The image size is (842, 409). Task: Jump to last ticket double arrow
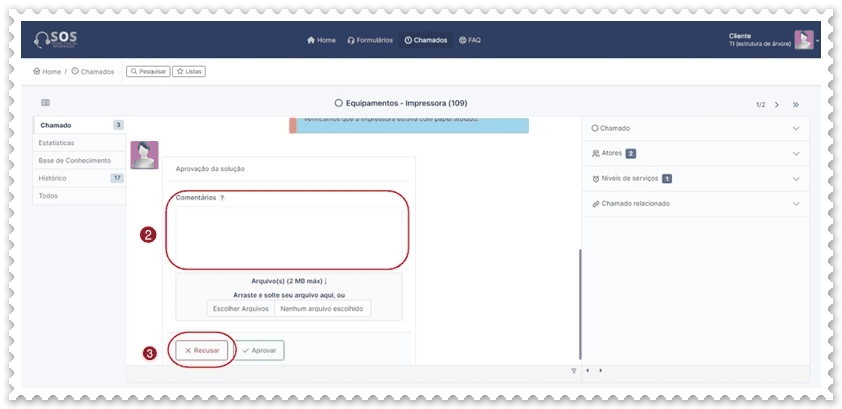(x=796, y=104)
